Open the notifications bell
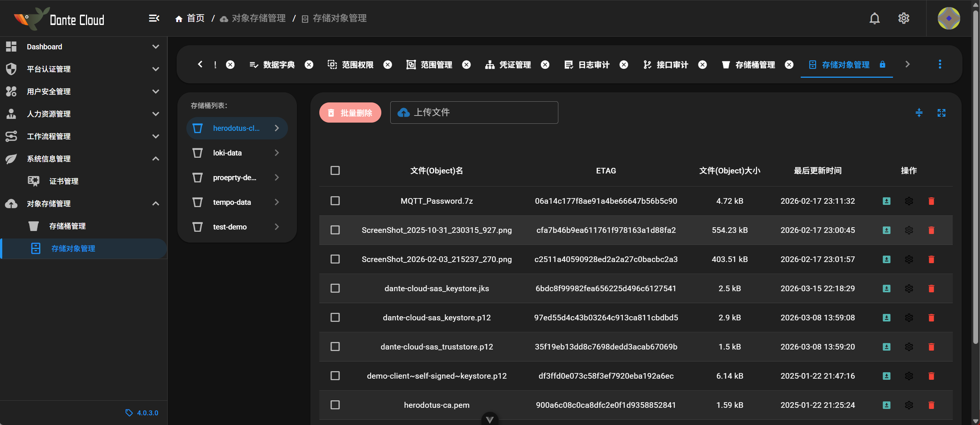Viewport: 980px width, 425px height. pyautogui.click(x=874, y=18)
